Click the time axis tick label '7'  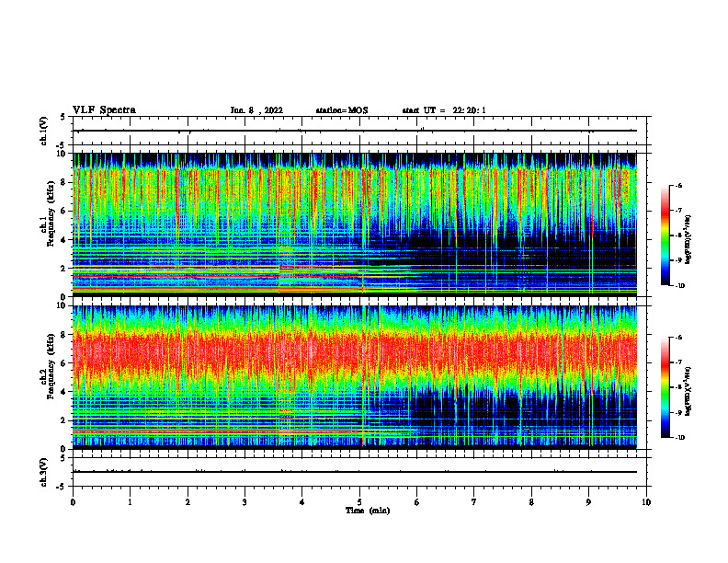click(x=474, y=502)
